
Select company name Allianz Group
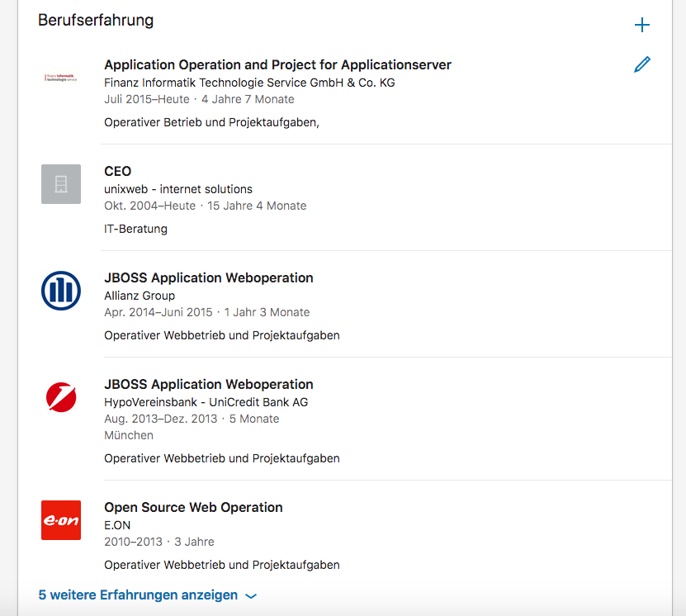coord(140,296)
